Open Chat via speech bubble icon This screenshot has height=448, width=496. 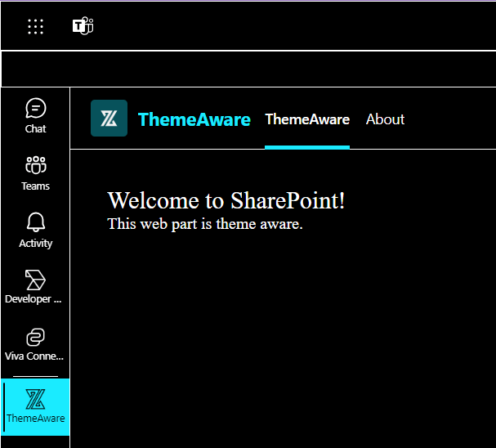[35, 108]
